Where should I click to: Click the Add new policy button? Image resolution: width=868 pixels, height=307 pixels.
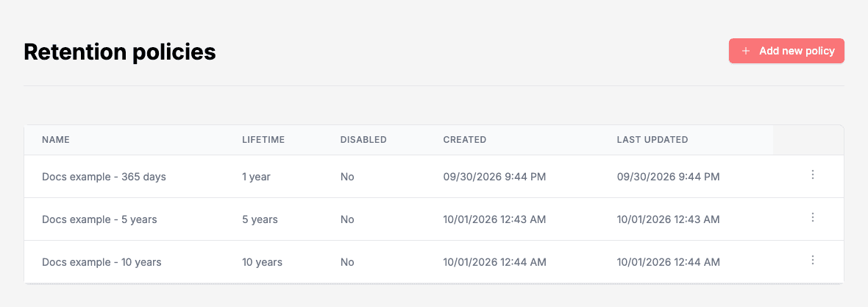click(x=786, y=51)
